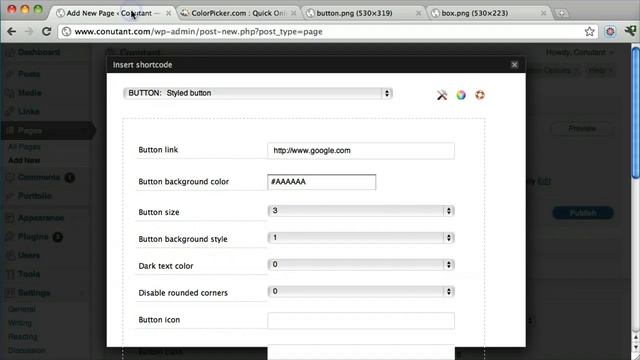Viewport: 640px width, 360px height.
Task: Open Settings in WordPress sidebar
Action: (34, 293)
